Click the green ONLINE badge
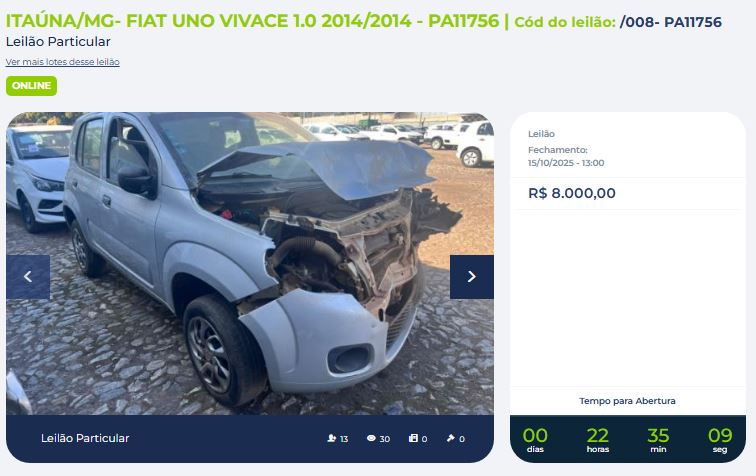The width and height of the screenshot is (756, 476). point(31,86)
